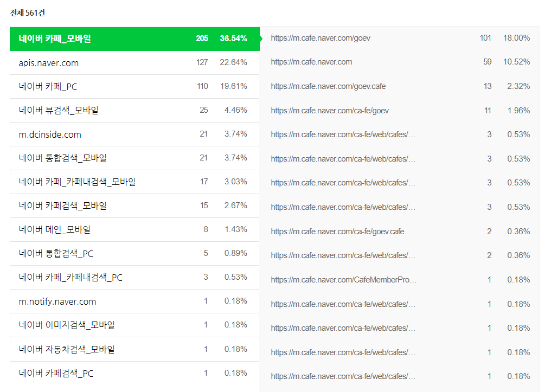Click the 전체 561건 total label
Image resolution: width=551 pixels, height=392 pixels.
pos(28,13)
